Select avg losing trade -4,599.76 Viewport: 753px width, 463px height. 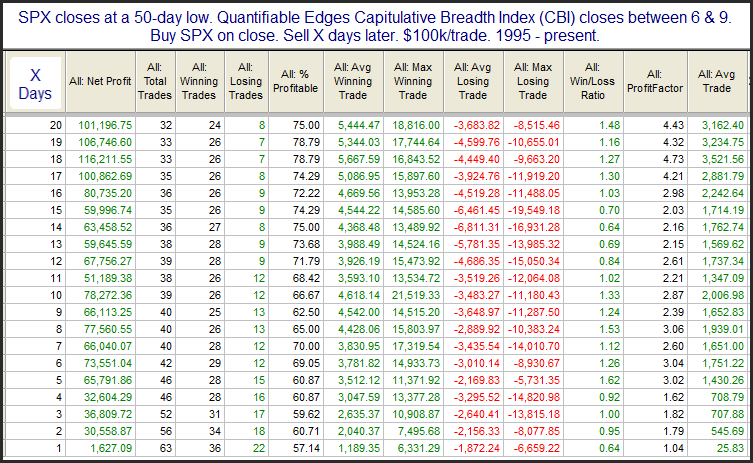(x=477, y=143)
